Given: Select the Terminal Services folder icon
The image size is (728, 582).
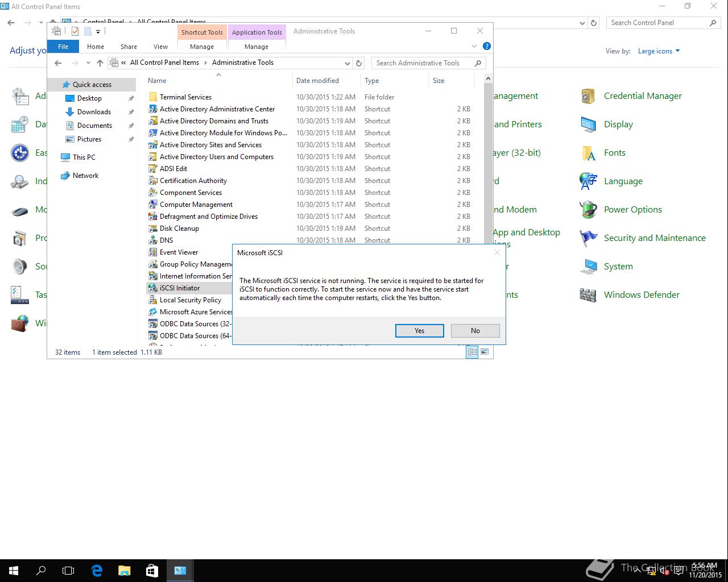Looking at the screenshot, I should (x=153, y=97).
